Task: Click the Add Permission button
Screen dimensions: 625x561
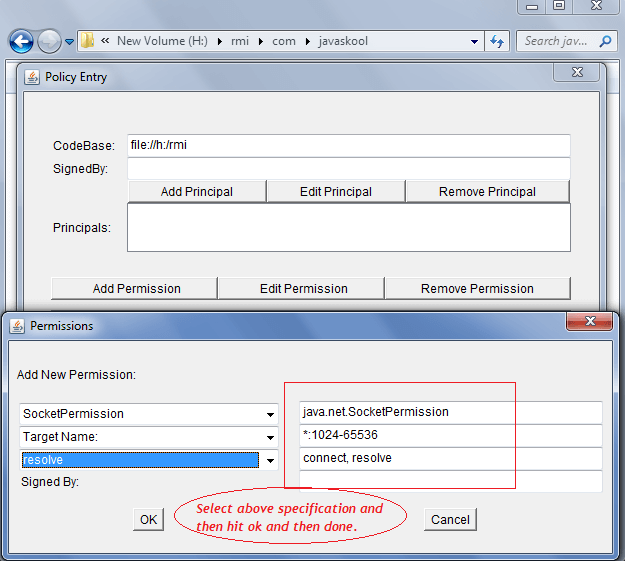Action: (x=136, y=288)
